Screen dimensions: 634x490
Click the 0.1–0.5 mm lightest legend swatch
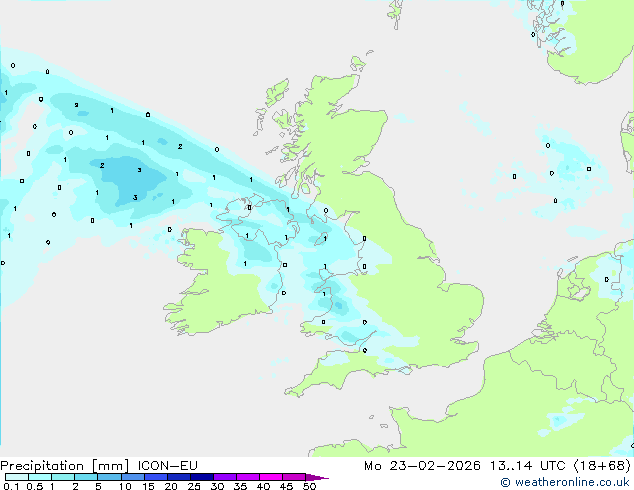[x=17, y=477]
